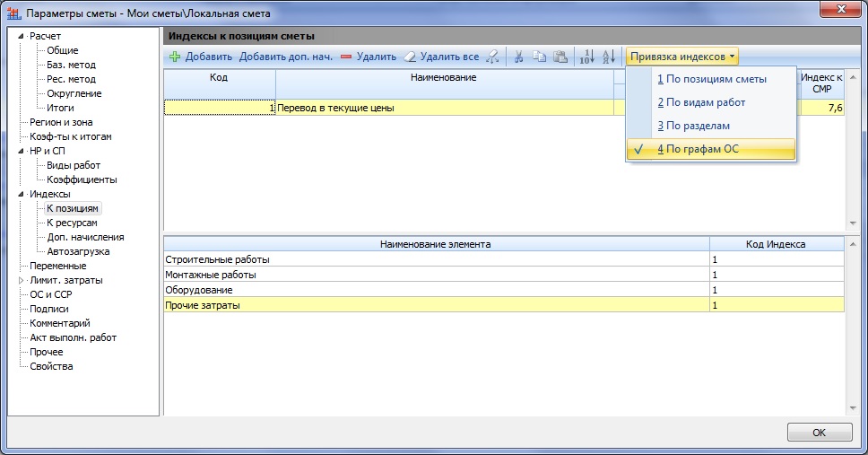This screenshot has height=455, width=868.
Task: Open К ресурсам item in tree
Action: coord(72,223)
